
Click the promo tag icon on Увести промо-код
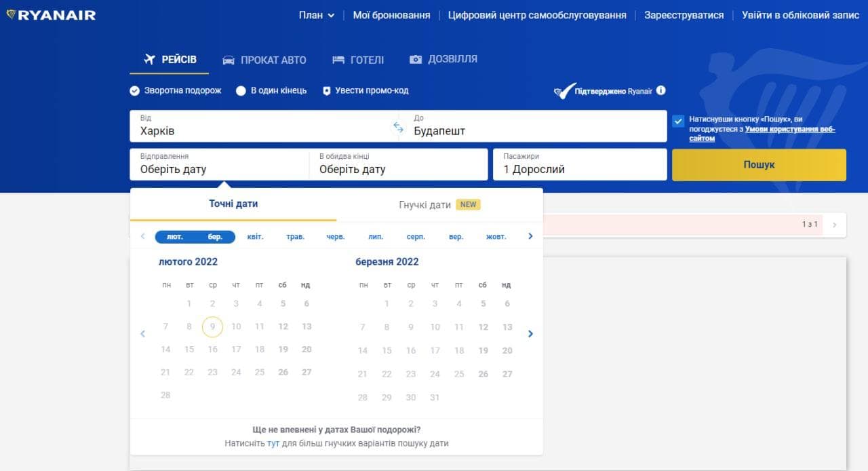(328, 90)
